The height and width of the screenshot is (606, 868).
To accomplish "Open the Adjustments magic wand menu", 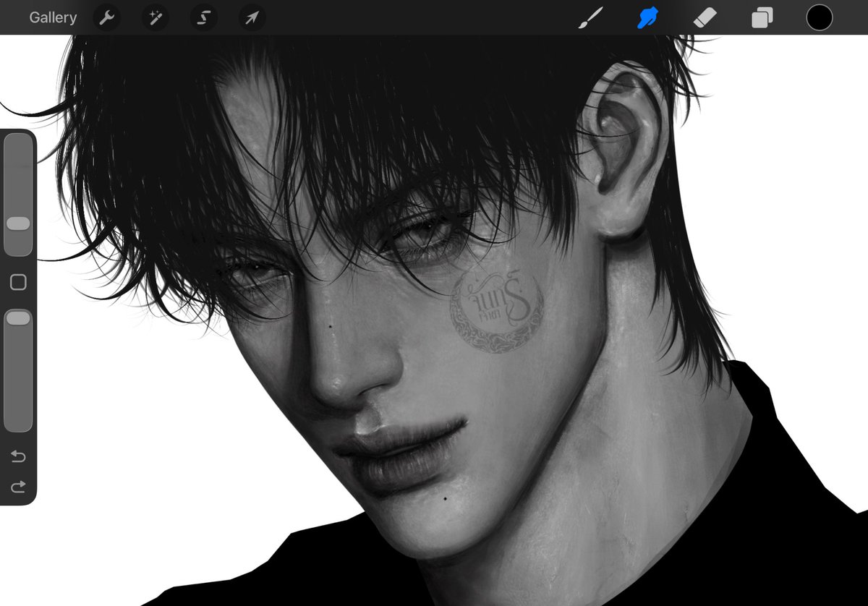I will point(155,18).
